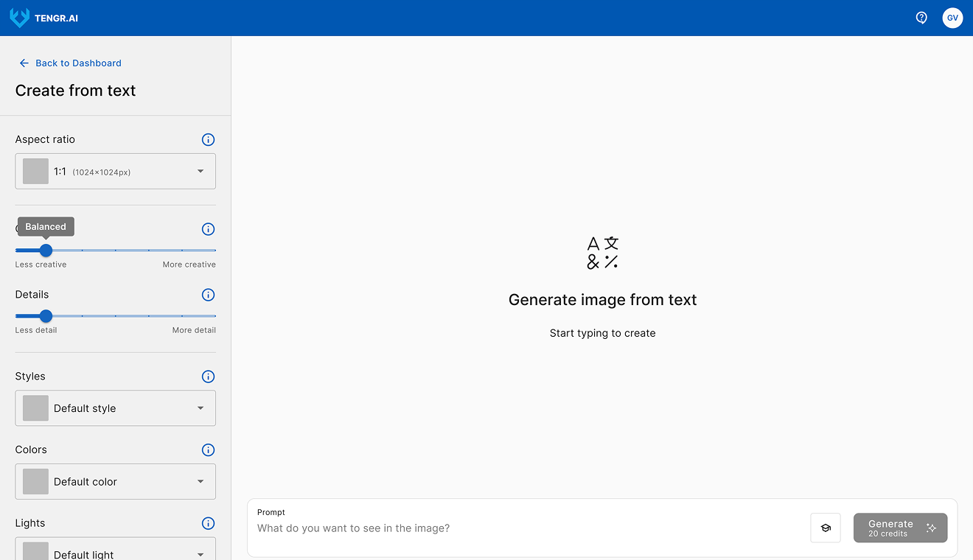View the Styles info tooltip
The width and height of the screenshot is (973, 560).
(208, 377)
